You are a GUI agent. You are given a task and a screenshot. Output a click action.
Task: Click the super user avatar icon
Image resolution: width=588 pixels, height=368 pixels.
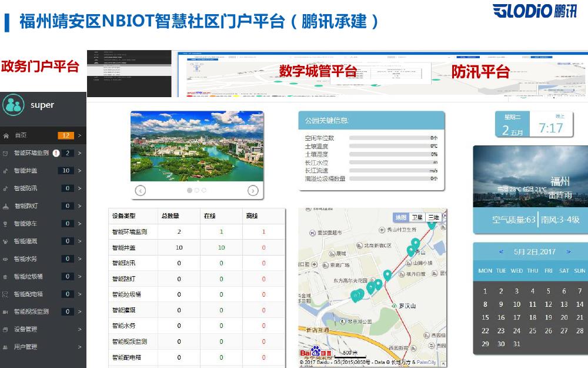(x=13, y=105)
